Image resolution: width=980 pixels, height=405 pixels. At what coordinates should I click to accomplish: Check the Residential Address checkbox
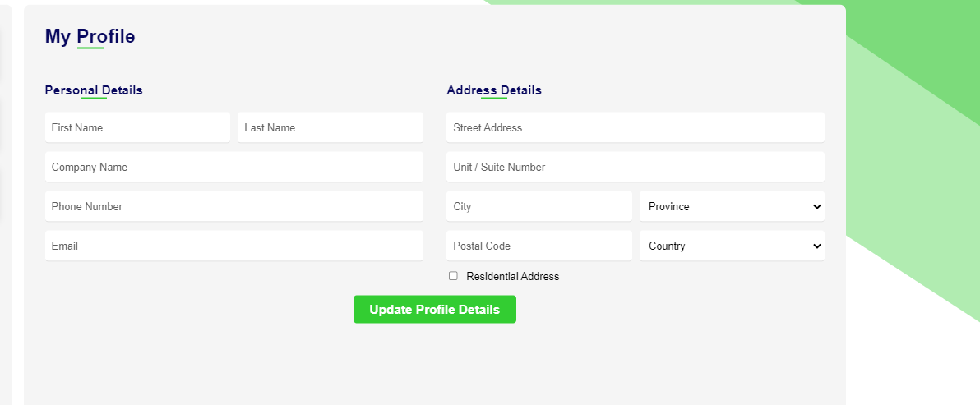click(x=453, y=276)
